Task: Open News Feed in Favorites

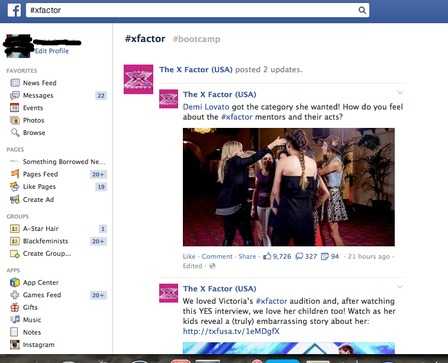Action: [40, 83]
